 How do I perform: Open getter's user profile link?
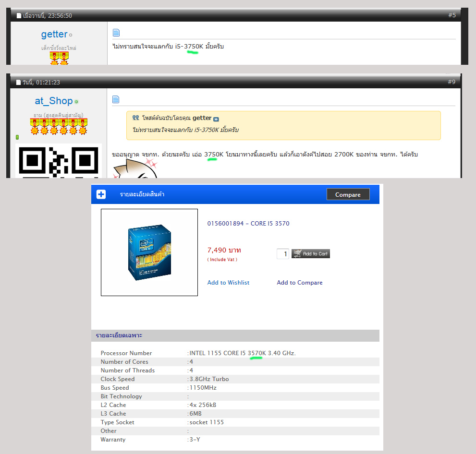[x=54, y=34]
